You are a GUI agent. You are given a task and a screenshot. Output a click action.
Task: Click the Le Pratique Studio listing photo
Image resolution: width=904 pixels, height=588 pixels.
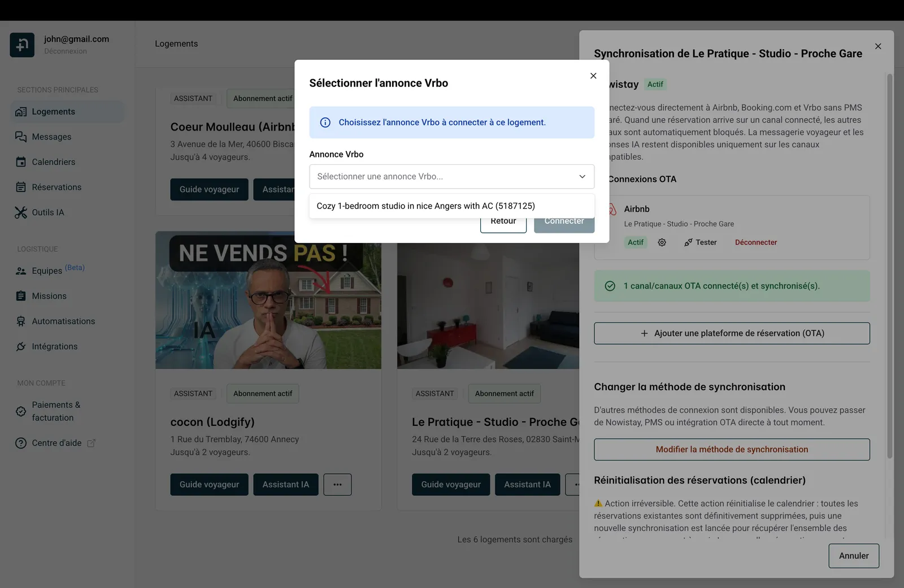click(488, 306)
